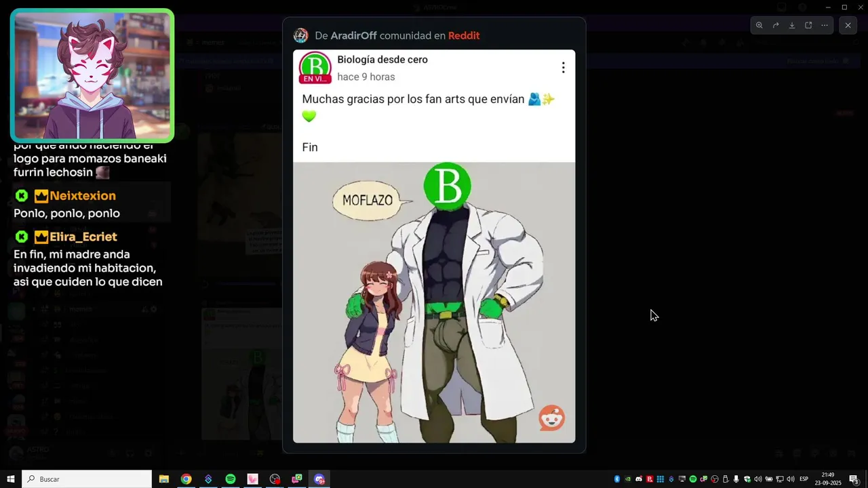This screenshot has width=868, height=488.
Task: Follow the red Reddit link
Action: tap(464, 35)
